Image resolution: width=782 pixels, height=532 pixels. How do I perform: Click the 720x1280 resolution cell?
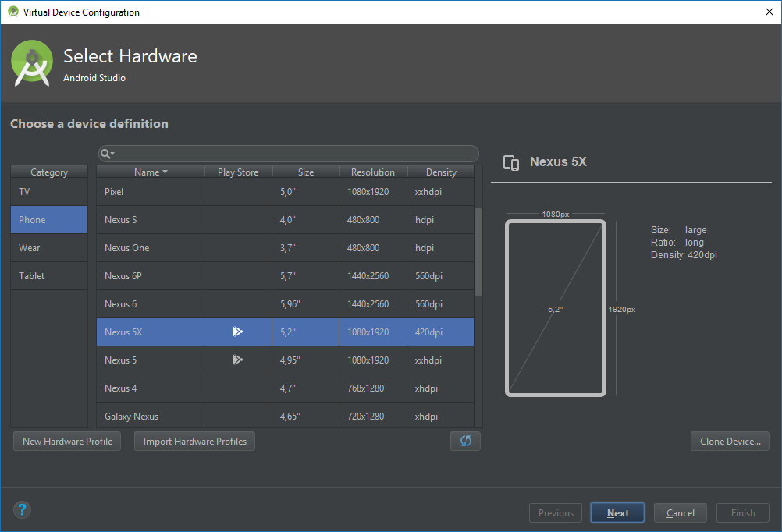tap(373, 416)
